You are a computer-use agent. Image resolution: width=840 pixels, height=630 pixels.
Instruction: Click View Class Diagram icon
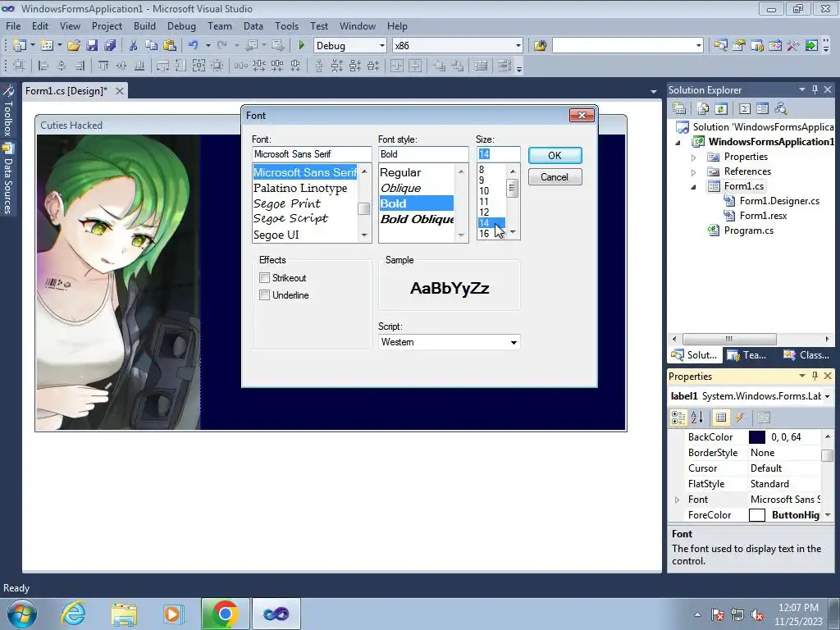[x=781, y=109]
